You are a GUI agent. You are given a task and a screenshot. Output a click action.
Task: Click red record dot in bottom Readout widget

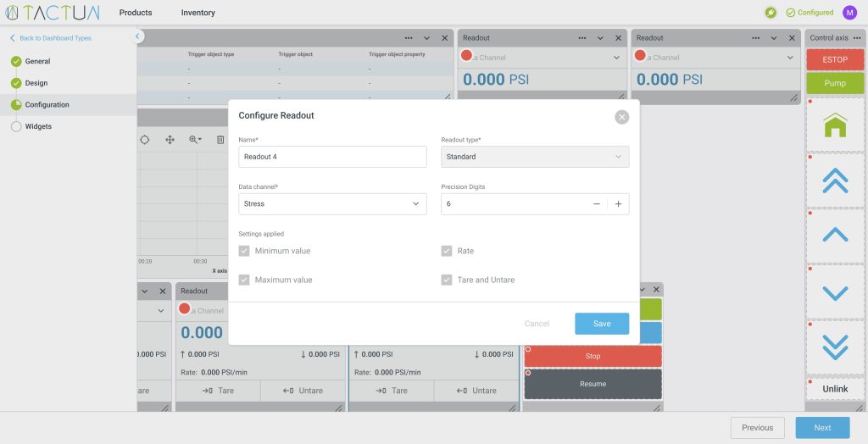tap(184, 308)
